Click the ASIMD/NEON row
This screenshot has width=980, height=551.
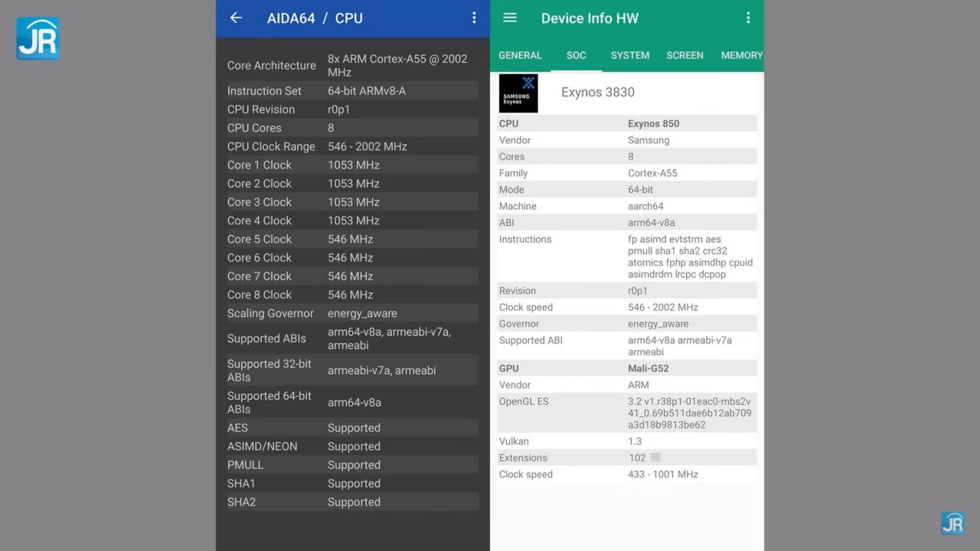352,446
